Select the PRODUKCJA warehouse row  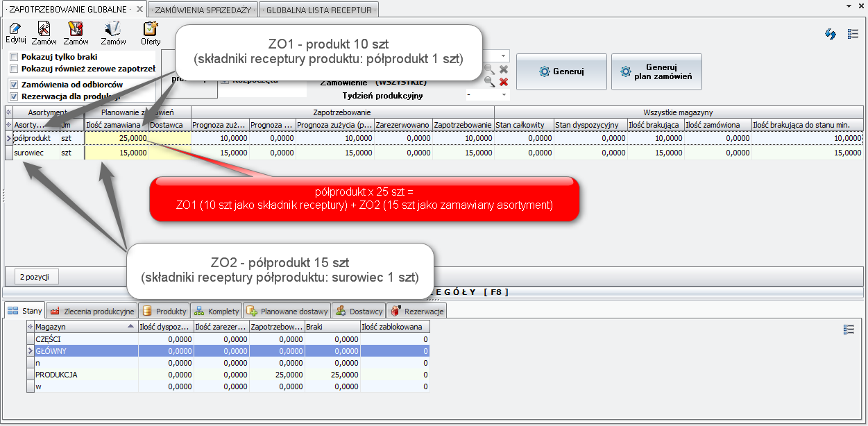tap(57, 375)
